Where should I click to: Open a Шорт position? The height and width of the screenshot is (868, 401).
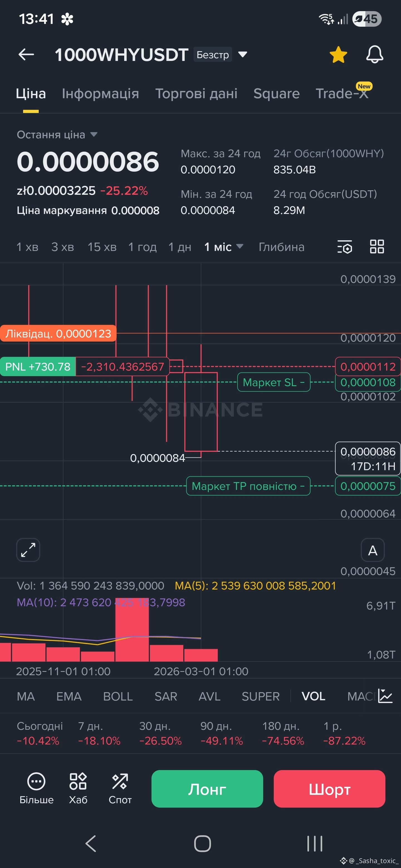tap(329, 789)
